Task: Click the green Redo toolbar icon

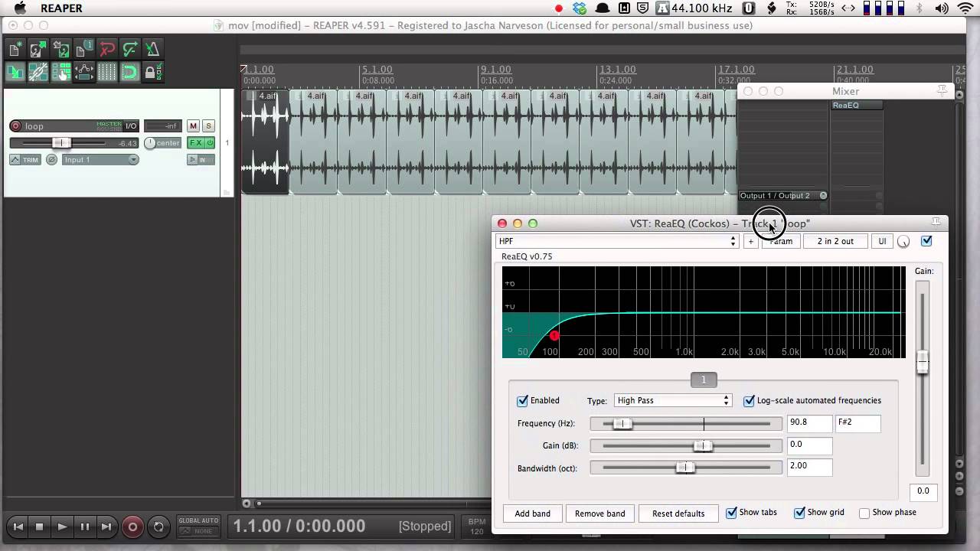Action: 130,50
